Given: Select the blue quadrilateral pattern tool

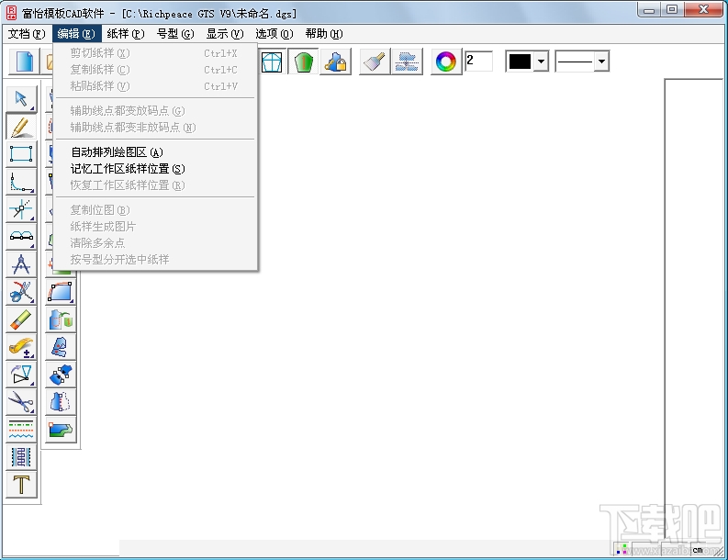Looking at the screenshot, I should (x=61, y=292).
